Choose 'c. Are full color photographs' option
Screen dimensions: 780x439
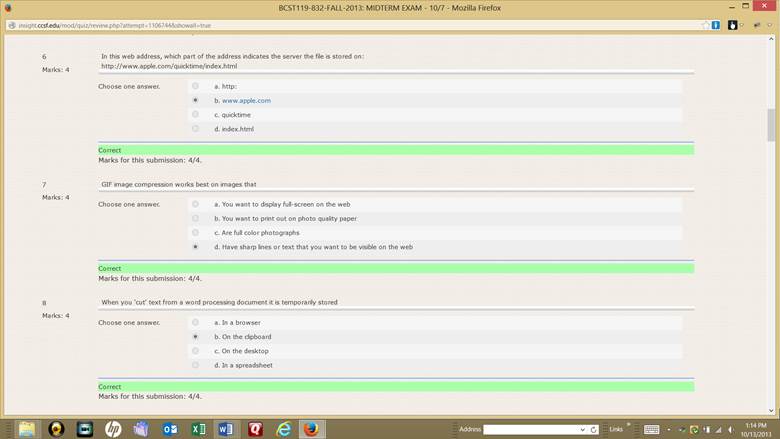pyautogui.click(x=195, y=232)
